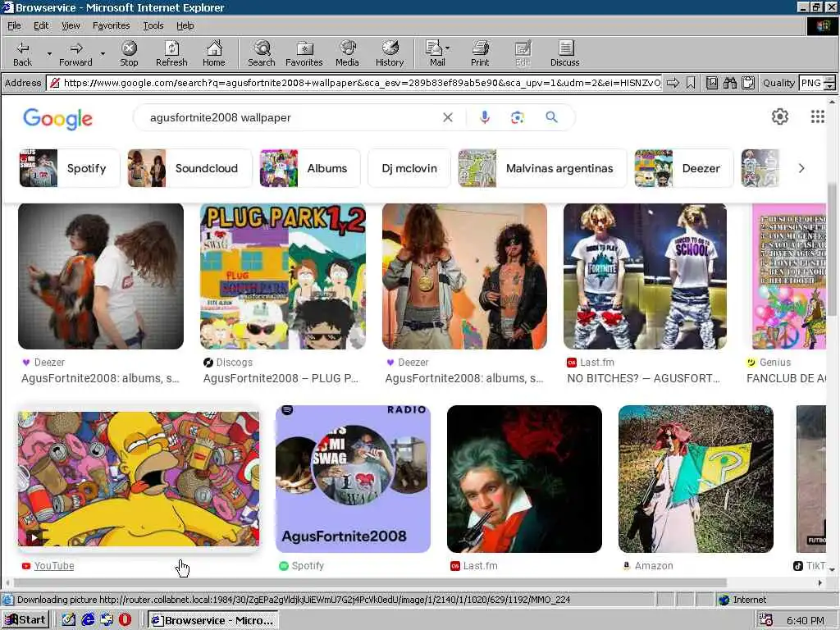
Task: Open Forward button history dropdown arrow
Action: tap(103, 54)
